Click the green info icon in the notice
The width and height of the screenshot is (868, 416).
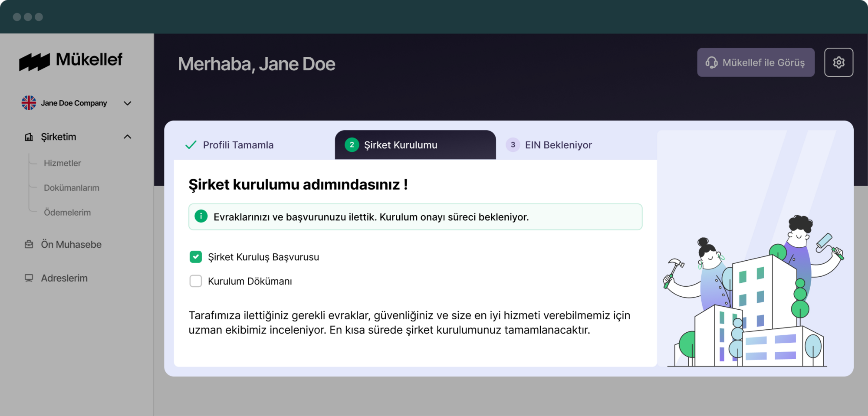coord(201,216)
